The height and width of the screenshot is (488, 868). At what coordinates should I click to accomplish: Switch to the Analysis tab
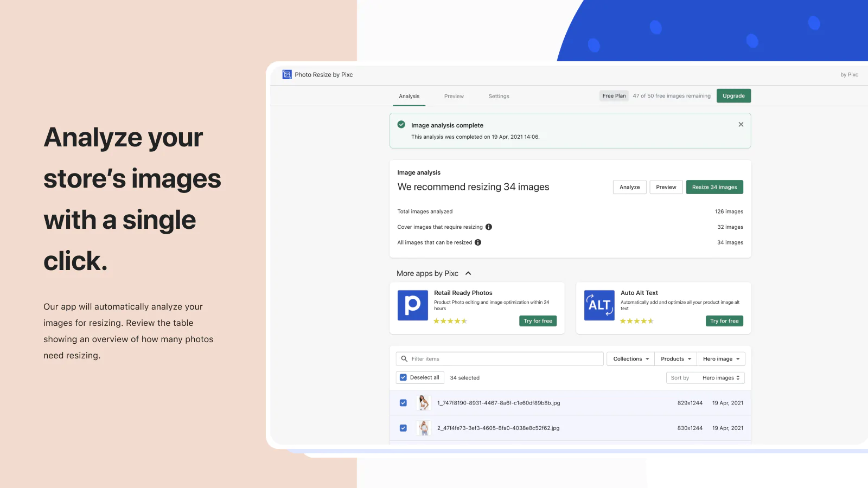pos(409,97)
